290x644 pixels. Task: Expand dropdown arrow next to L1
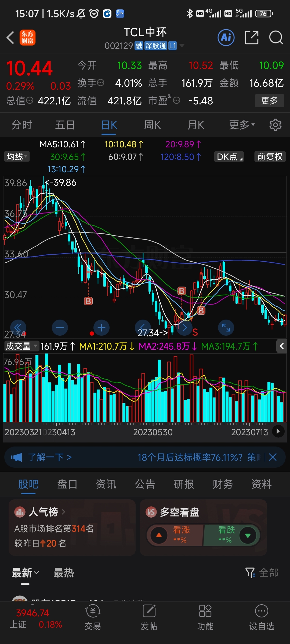182,46
